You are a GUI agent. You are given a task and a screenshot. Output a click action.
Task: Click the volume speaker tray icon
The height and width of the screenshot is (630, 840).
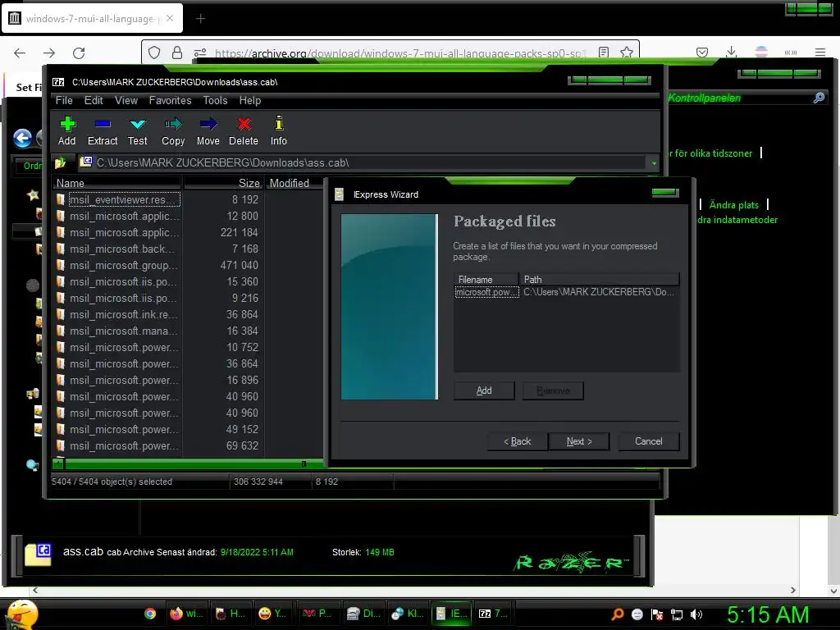pyautogui.click(x=696, y=614)
